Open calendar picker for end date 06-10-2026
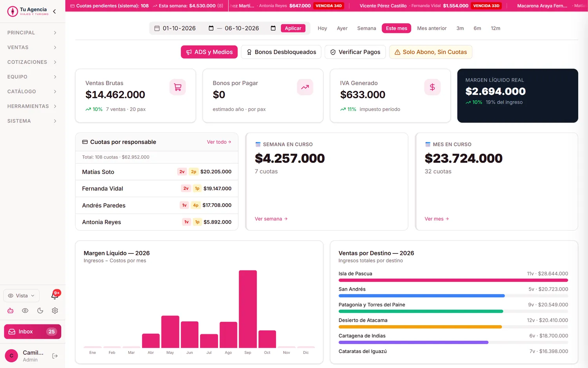This screenshot has width=588, height=368. (x=273, y=28)
